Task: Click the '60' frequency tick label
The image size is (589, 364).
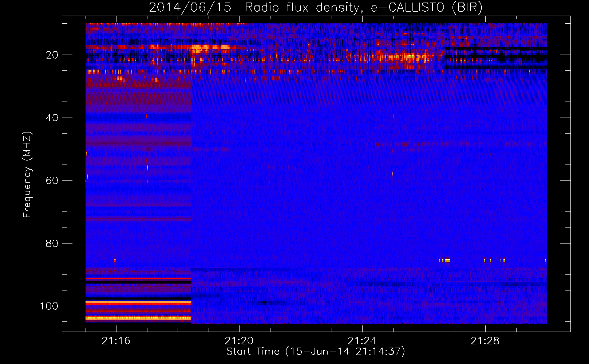Action: tap(52, 181)
